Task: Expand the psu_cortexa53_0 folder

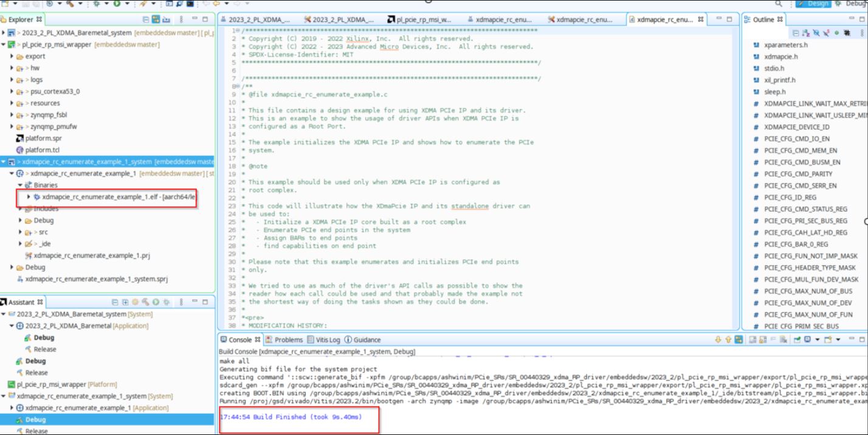Action: point(12,91)
